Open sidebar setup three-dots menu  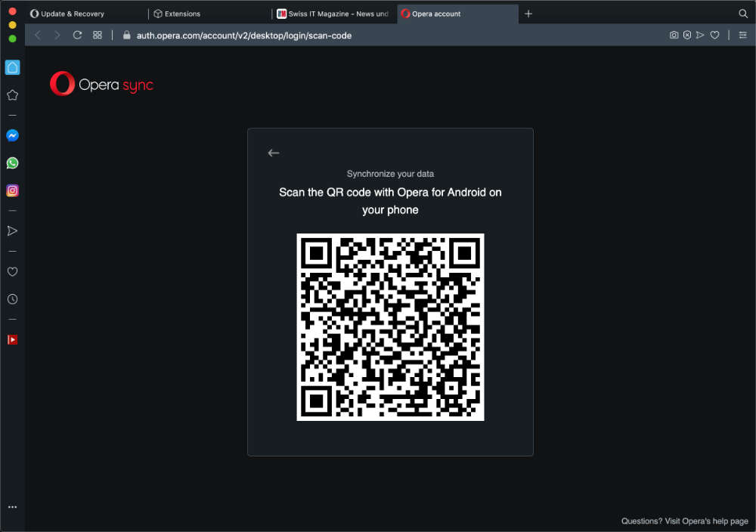point(13,507)
